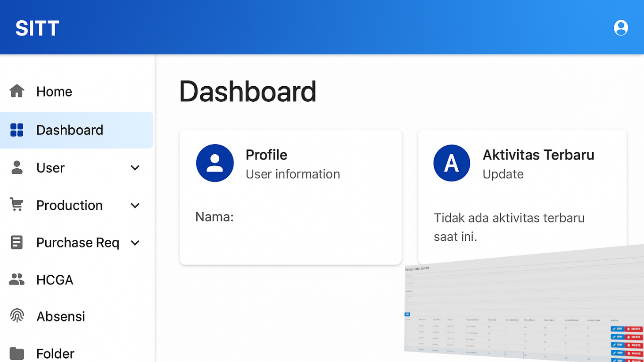Select the Dashboard grid icon
The height and width of the screenshot is (362, 644).
[x=17, y=130]
